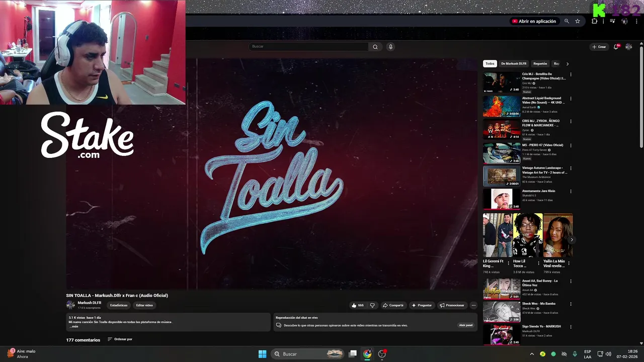Click the 177 comentarios heading
This screenshot has height=362, width=644.
(83, 340)
